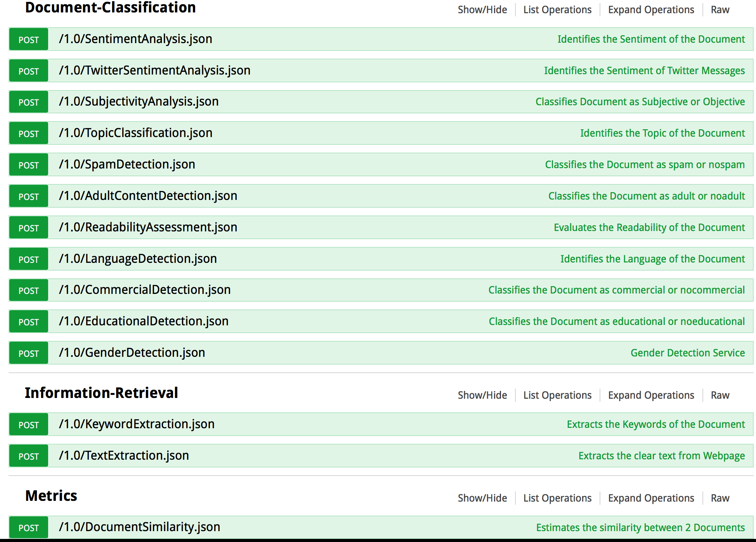Click 'Evaluates the Readability of the Document' description

pyautogui.click(x=649, y=228)
